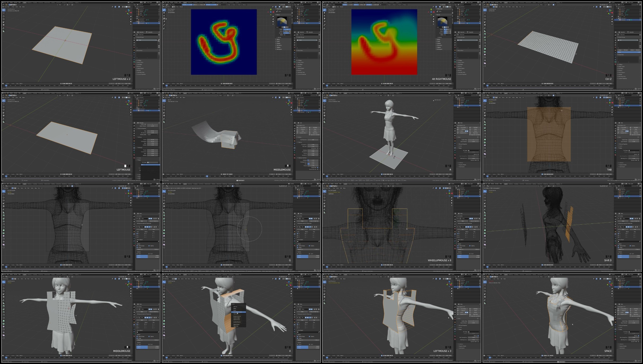Screen dimensions: 643x364
Task: Enable face select mode in X frame header
Action: (x=176, y=279)
